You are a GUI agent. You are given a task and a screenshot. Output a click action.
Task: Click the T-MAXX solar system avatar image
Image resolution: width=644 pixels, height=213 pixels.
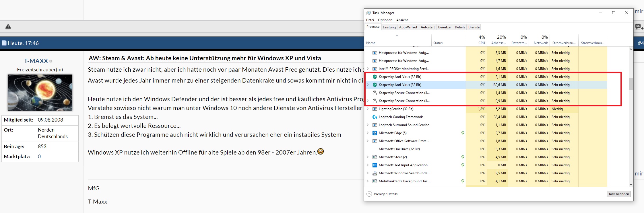tap(40, 93)
